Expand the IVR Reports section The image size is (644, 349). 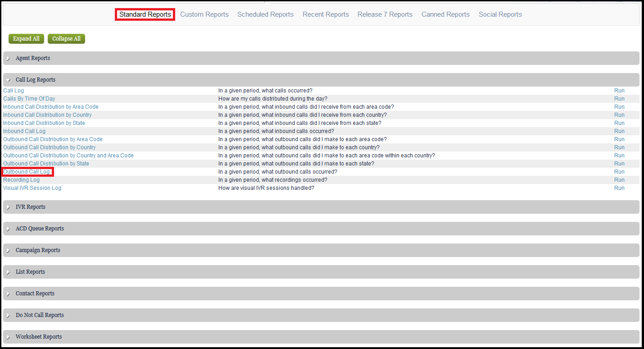(321, 207)
